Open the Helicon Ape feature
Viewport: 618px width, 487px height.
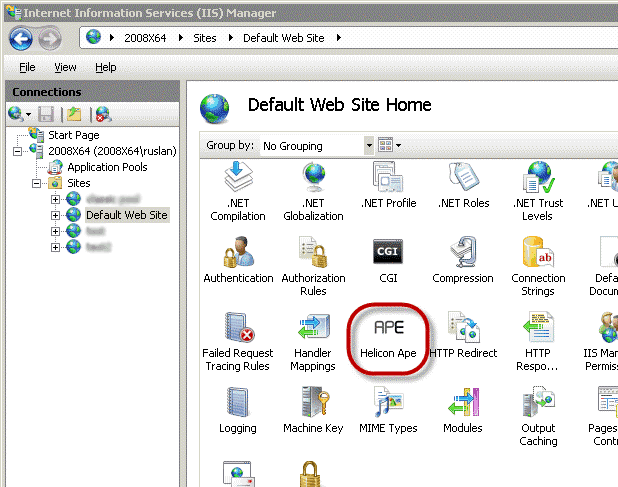point(388,339)
